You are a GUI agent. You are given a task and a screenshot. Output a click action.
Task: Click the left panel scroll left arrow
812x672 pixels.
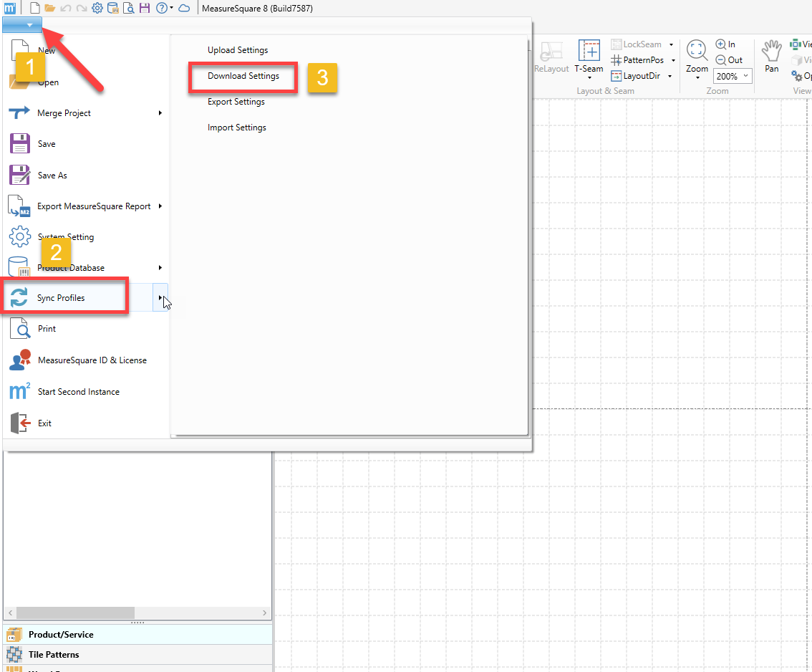click(10, 613)
